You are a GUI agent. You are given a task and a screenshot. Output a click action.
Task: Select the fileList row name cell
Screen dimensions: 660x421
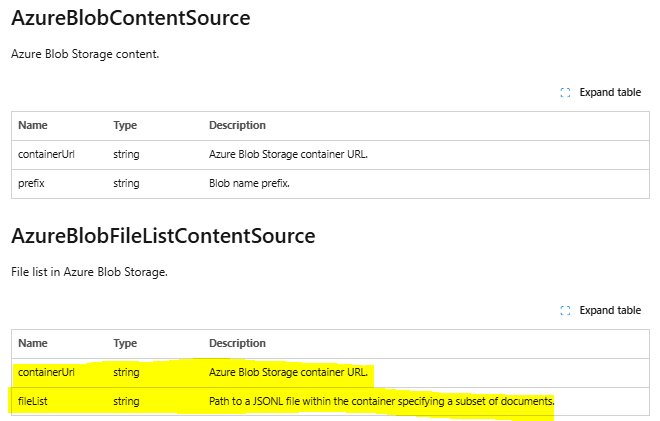pyautogui.click(x=33, y=401)
